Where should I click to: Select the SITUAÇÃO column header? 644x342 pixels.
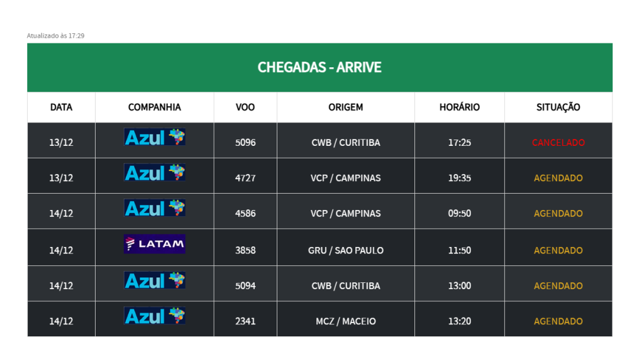[x=558, y=107]
